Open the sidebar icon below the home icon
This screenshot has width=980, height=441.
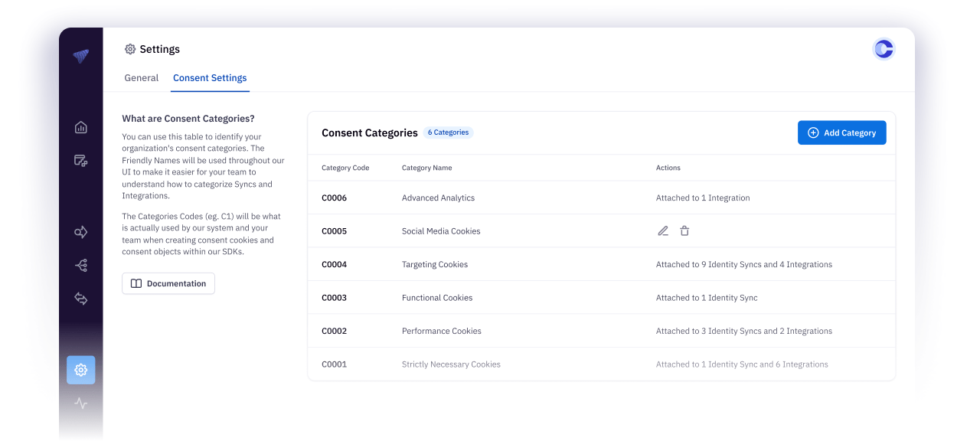pos(81,160)
